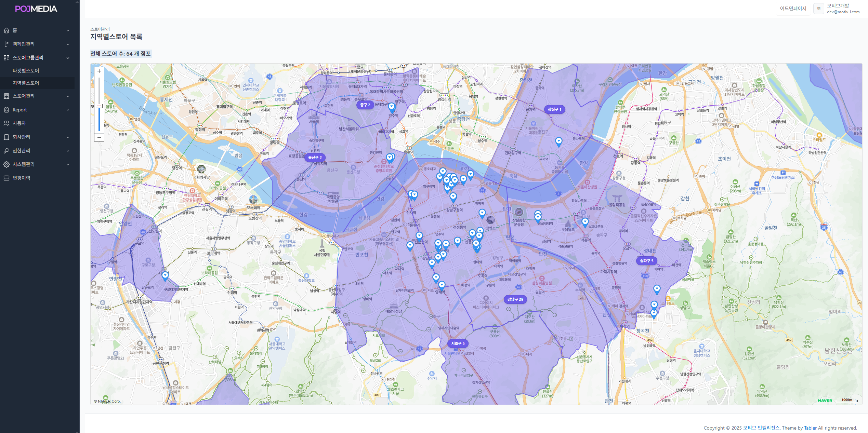Click the 어드민페이지 link in header
Image resolution: width=868 pixels, height=433 pixels.
[x=793, y=9]
